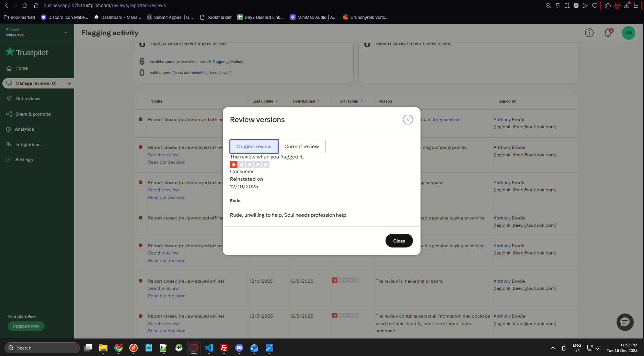The image size is (644, 356).
Task: Open Get reviews in the sidebar
Action: 28,99
